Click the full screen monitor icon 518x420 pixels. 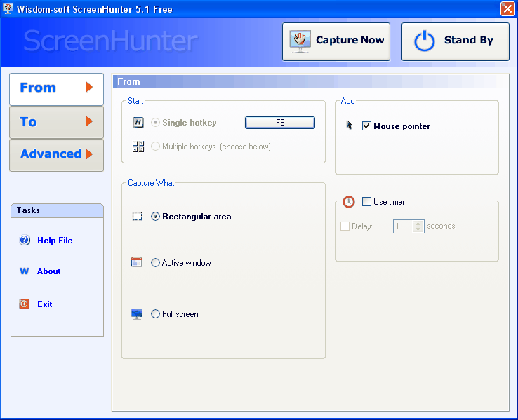pyautogui.click(x=136, y=313)
